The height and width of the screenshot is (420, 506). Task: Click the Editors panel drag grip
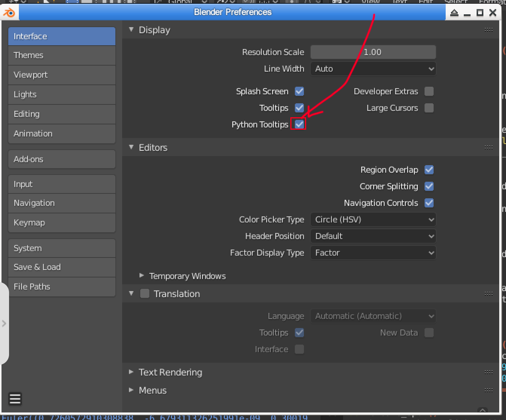tap(489, 147)
